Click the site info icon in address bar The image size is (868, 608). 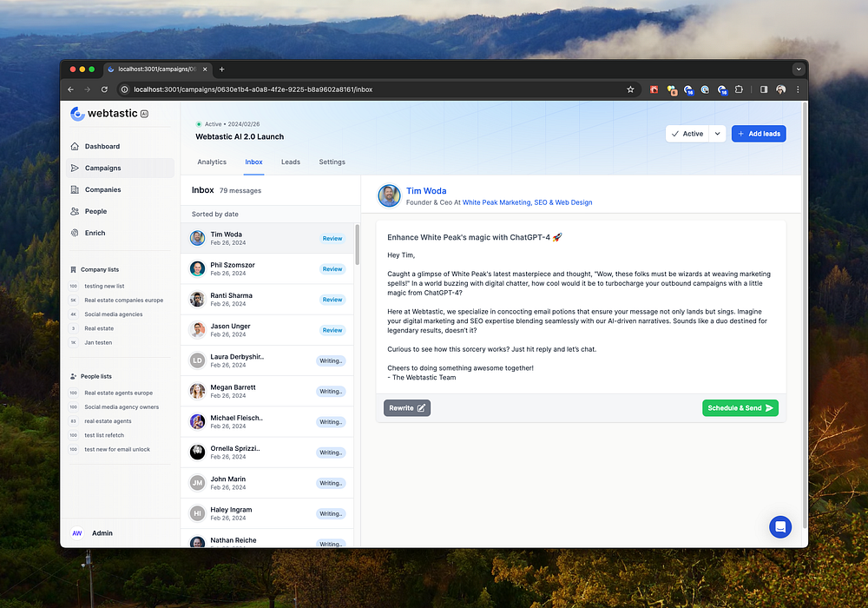[124, 89]
